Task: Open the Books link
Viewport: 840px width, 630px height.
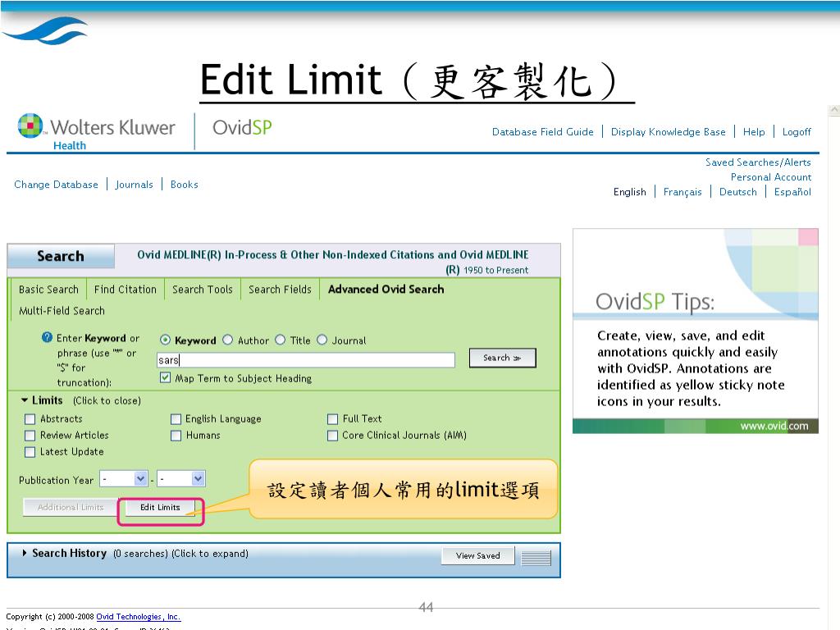Action: point(185,185)
